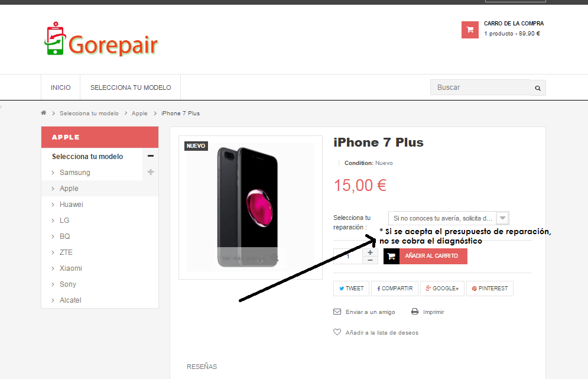Click the Imprimir printer icon
Image resolution: width=588 pixels, height=379 pixels.
point(415,312)
